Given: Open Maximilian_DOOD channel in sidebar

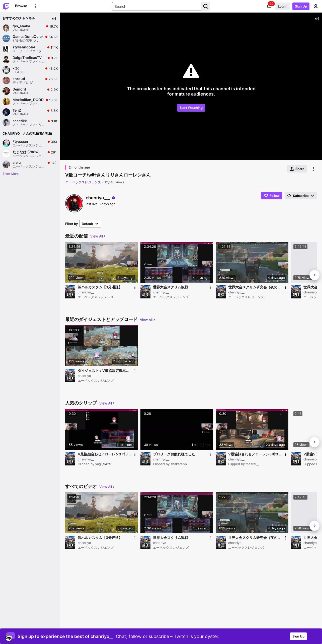Looking at the screenshot, I should coord(30,102).
